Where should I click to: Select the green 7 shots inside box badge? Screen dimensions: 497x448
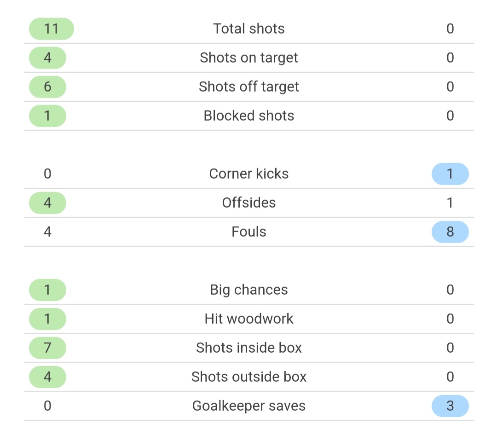coord(47,348)
